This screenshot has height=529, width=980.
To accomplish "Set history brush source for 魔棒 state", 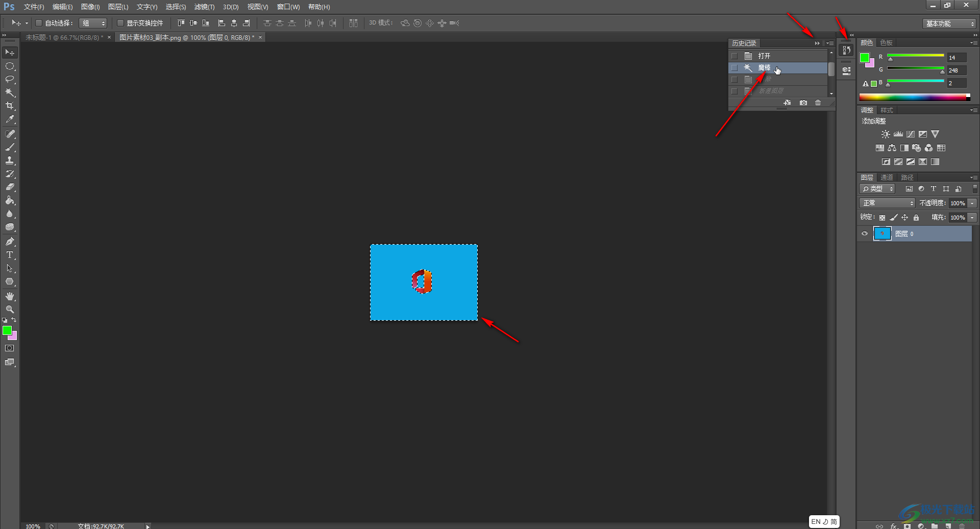I will point(734,68).
